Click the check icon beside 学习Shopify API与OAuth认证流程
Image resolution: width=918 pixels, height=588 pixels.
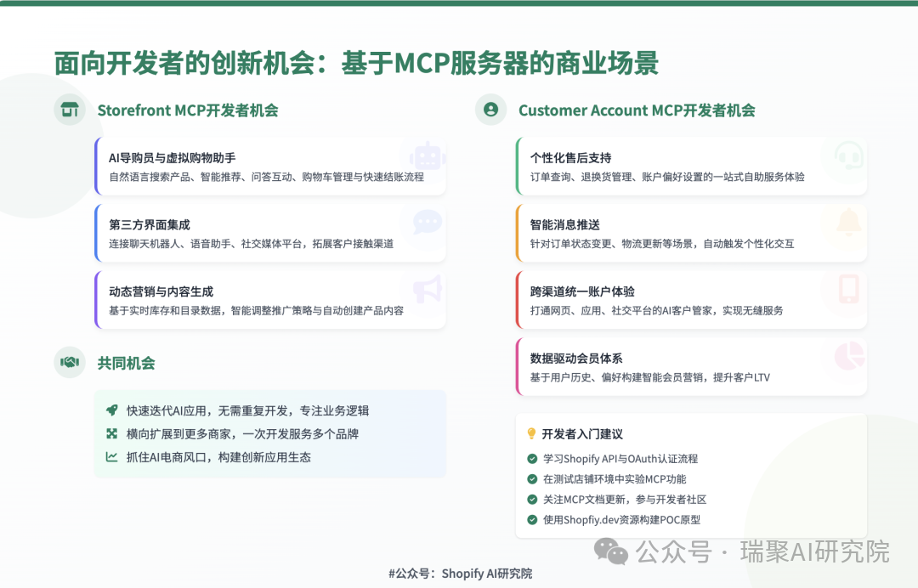tap(532, 459)
